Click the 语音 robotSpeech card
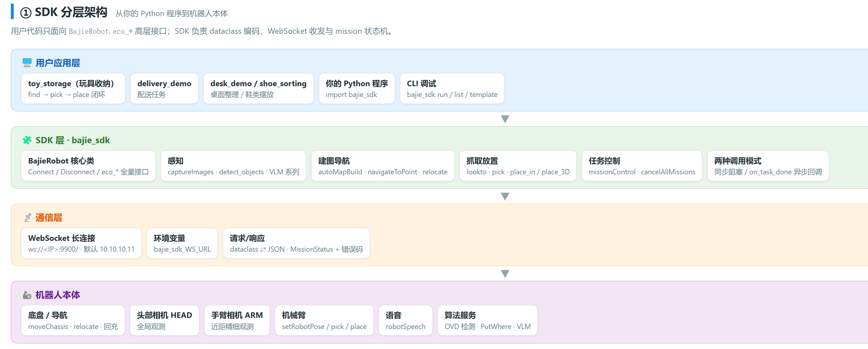868x349 pixels. [405, 320]
